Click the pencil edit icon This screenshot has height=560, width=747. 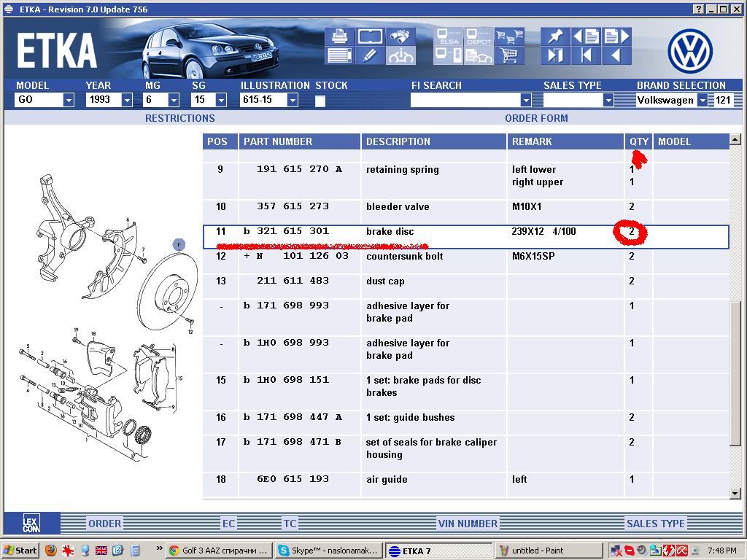pyautogui.click(x=370, y=55)
